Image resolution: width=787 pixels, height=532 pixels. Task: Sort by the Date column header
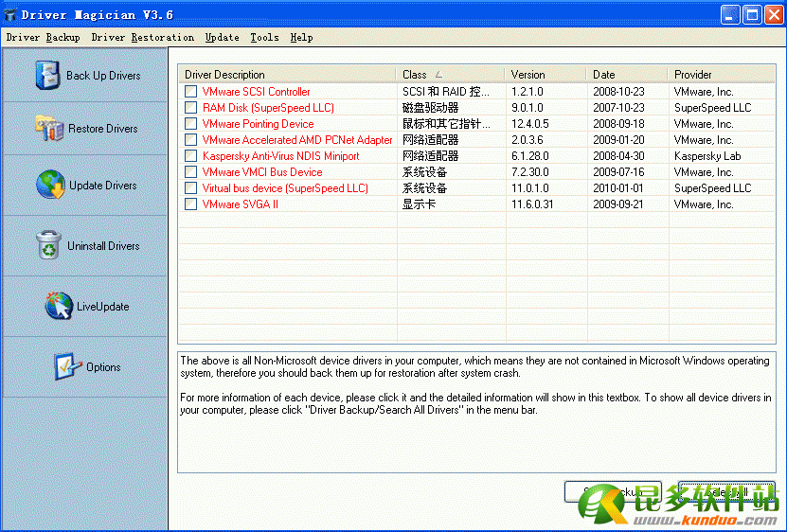[627, 74]
